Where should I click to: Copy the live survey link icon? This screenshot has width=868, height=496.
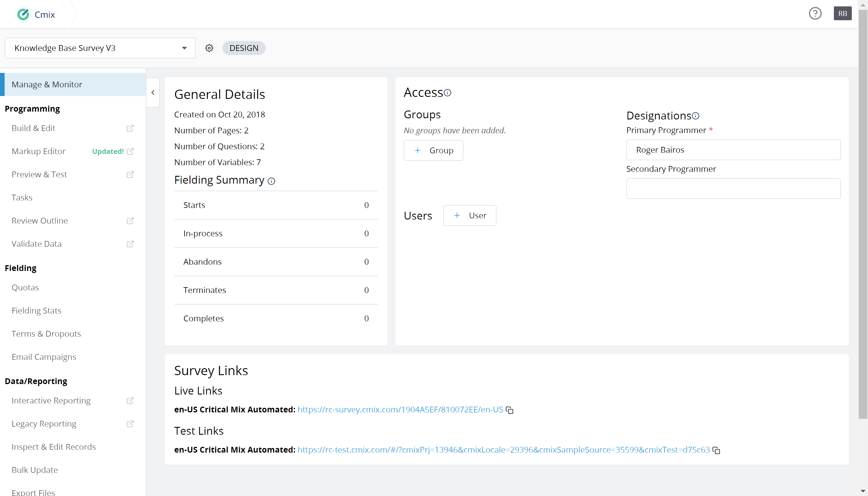(x=510, y=410)
